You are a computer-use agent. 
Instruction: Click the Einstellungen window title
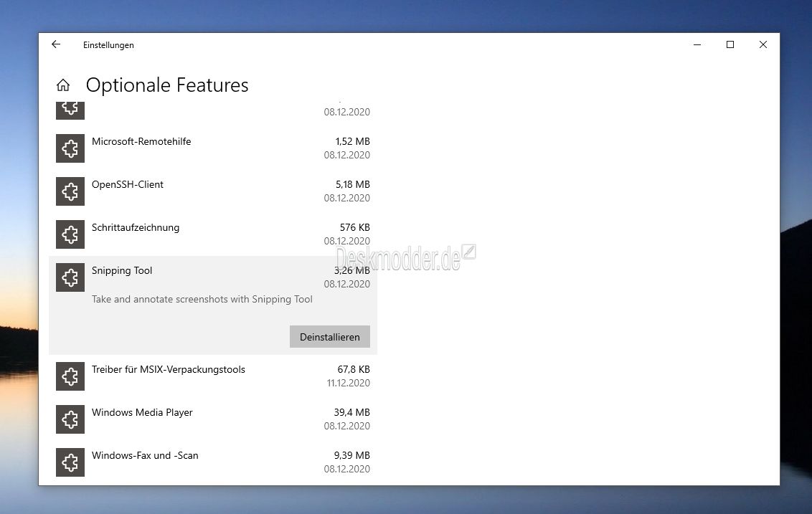108,45
